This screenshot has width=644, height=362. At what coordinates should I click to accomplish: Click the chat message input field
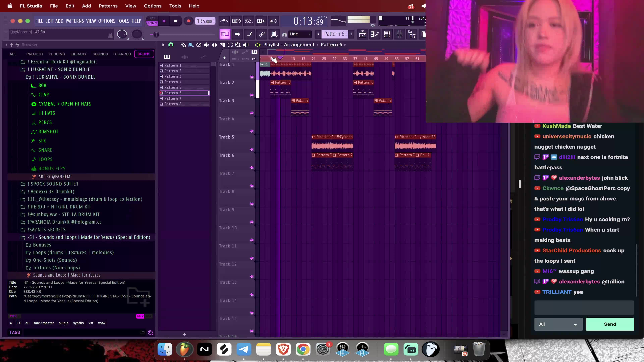584,308
